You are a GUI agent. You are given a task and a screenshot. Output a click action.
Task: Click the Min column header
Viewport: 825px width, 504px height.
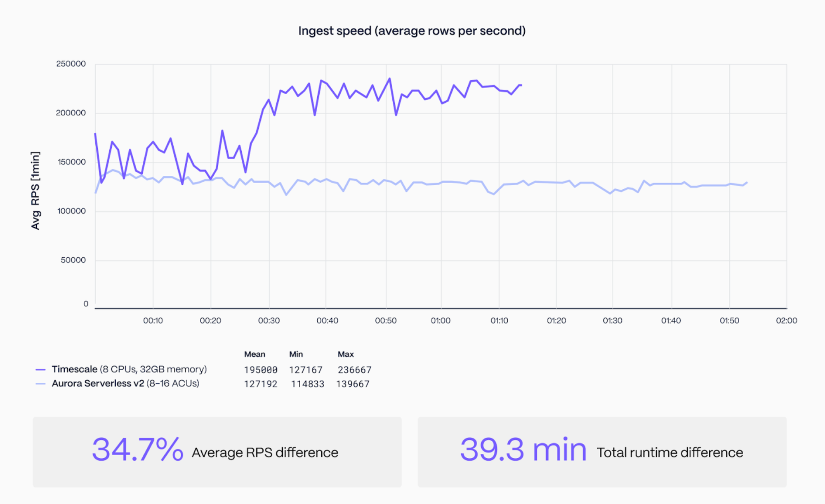[x=296, y=354]
